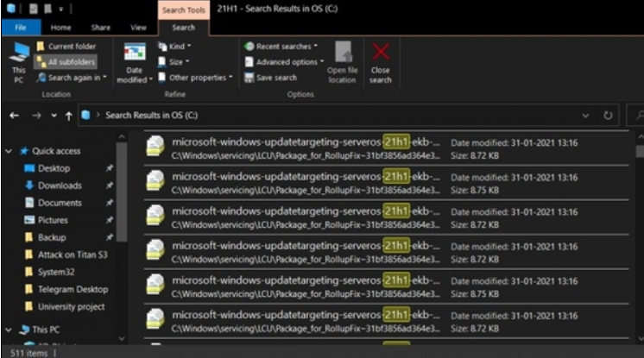Collapse the Quick access tree node
This screenshot has width=644, height=358.
pos(9,152)
